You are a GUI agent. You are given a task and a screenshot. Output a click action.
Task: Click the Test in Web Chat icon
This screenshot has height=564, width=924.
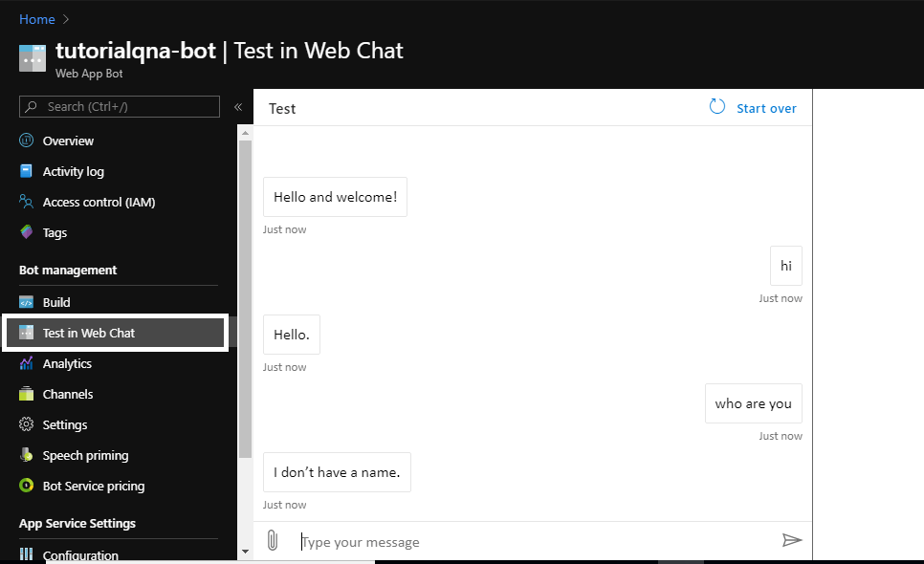tap(26, 333)
